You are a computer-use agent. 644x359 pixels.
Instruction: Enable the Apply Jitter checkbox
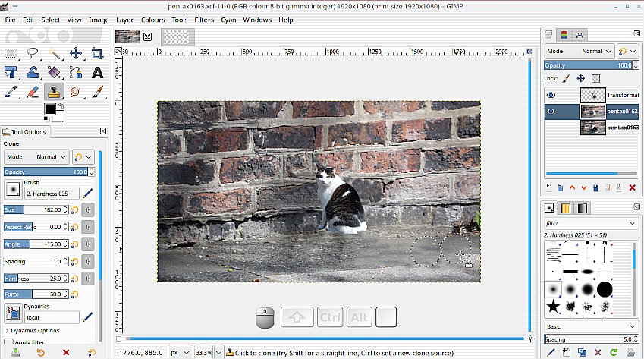pyautogui.click(x=8, y=342)
